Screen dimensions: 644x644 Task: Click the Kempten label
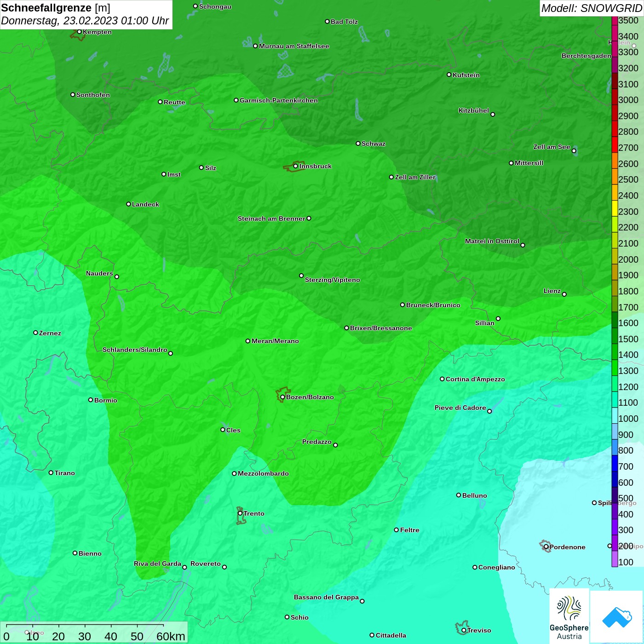point(98,32)
